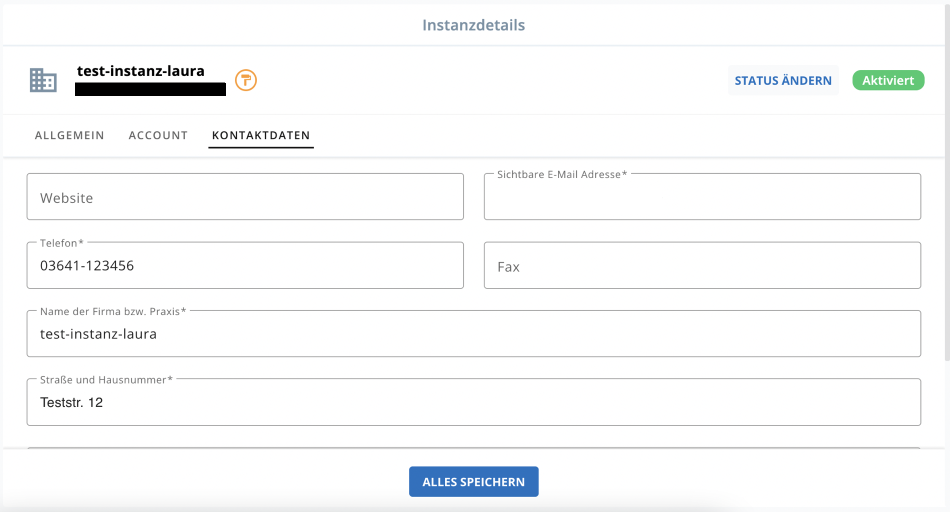Select the KONTAKTDATEN tab
Image resolution: width=950 pixels, height=512 pixels.
pyautogui.click(x=261, y=135)
